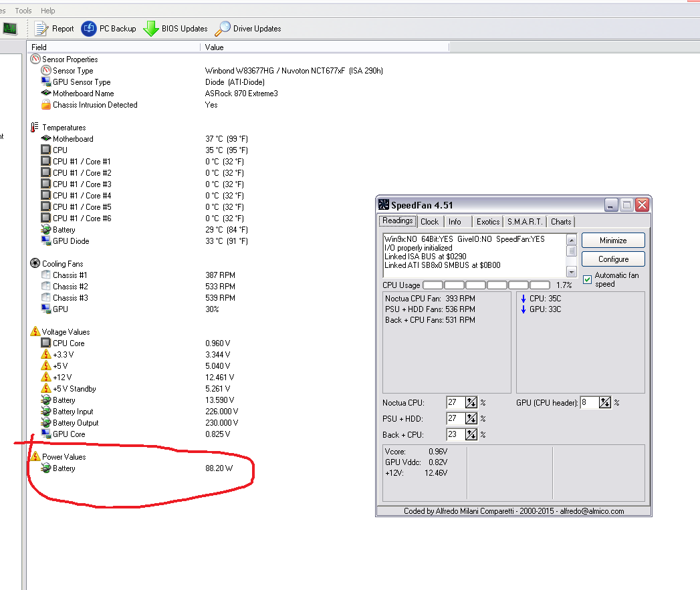Click the Temperatures thermometer icon

click(x=34, y=127)
